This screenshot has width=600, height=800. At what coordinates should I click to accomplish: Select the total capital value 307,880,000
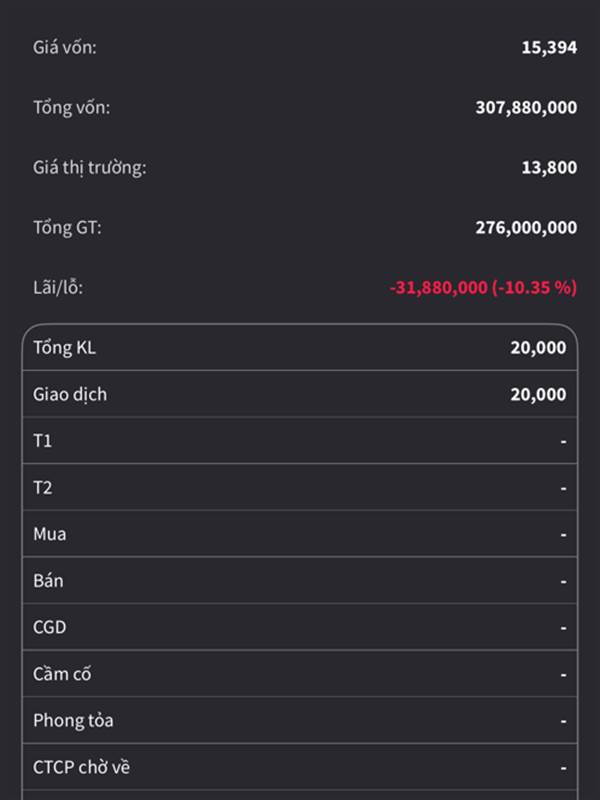pyautogui.click(x=525, y=107)
